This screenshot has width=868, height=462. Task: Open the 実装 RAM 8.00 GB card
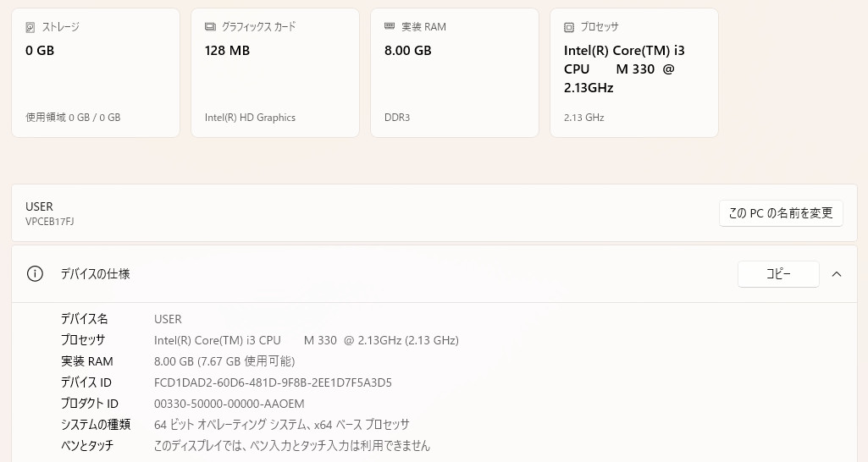click(455, 73)
